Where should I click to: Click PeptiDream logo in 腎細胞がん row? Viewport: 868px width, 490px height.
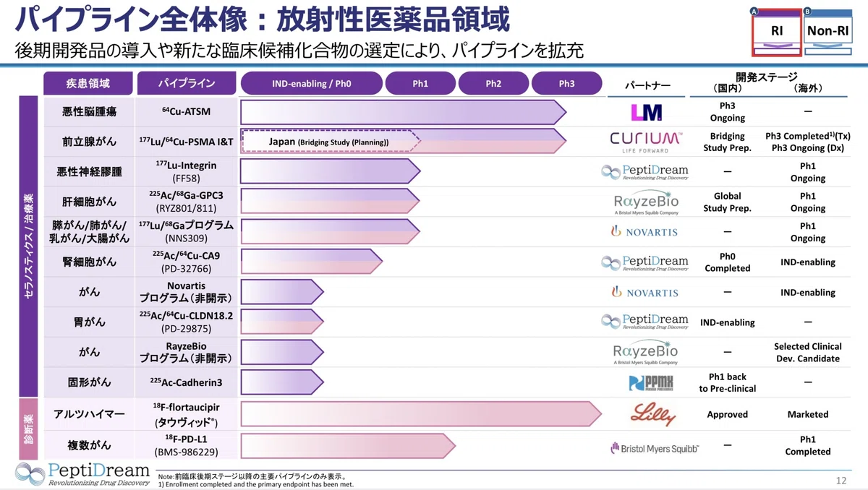[644, 262]
